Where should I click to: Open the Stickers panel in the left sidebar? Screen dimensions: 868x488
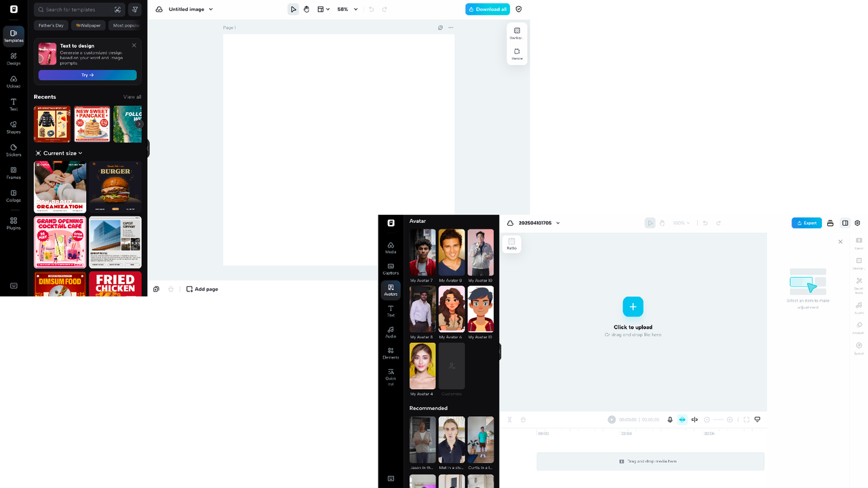pyautogui.click(x=14, y=150)
